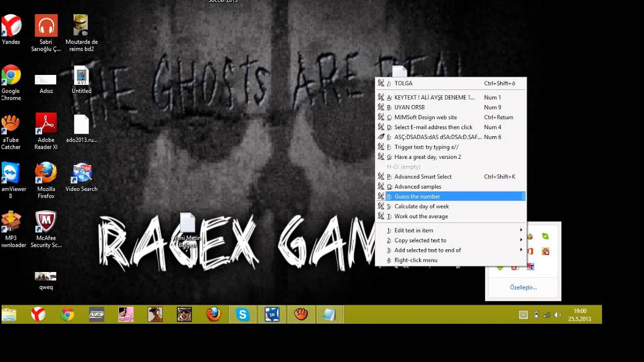Select the McAfee Security Scan desktop icon
The width and height of the screenshot is (644, 362).
pyautogui.click(x=46, y=229)
